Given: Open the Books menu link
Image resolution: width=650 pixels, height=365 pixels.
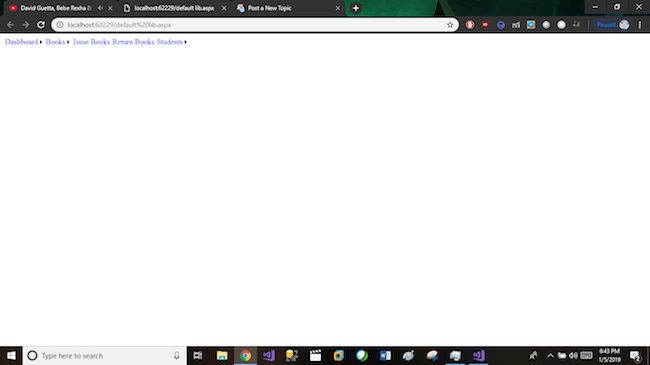Looking at the screenshot, I should (x=55, y=42).
